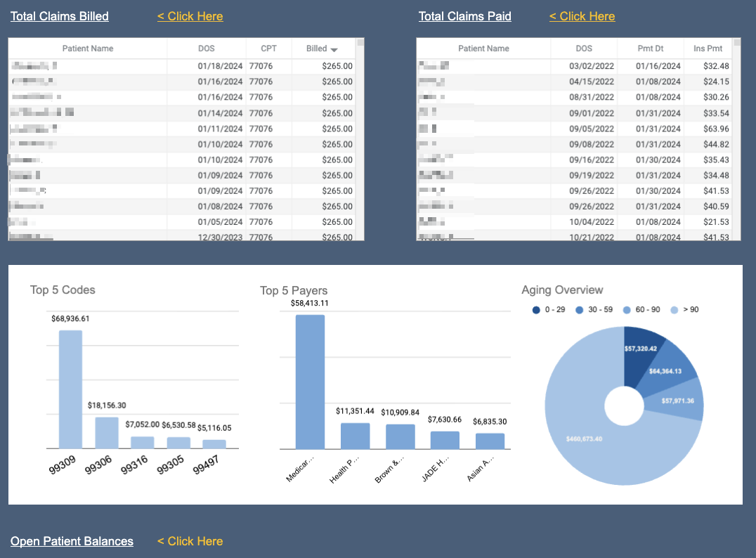Viewport: 756px width, 558px height.
Task: Click the $18,156.30 bar value label
Action: 107,405
